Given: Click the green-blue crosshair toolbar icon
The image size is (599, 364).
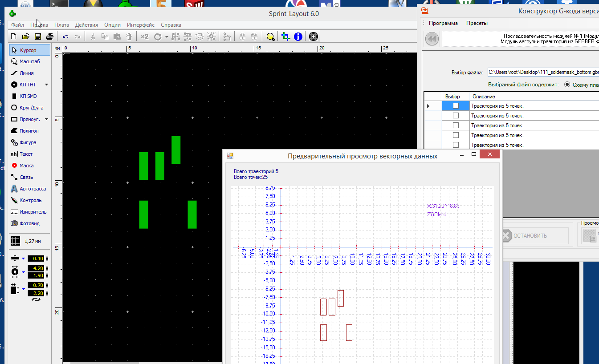Looking at the screenshot, I should click(285, 36).
